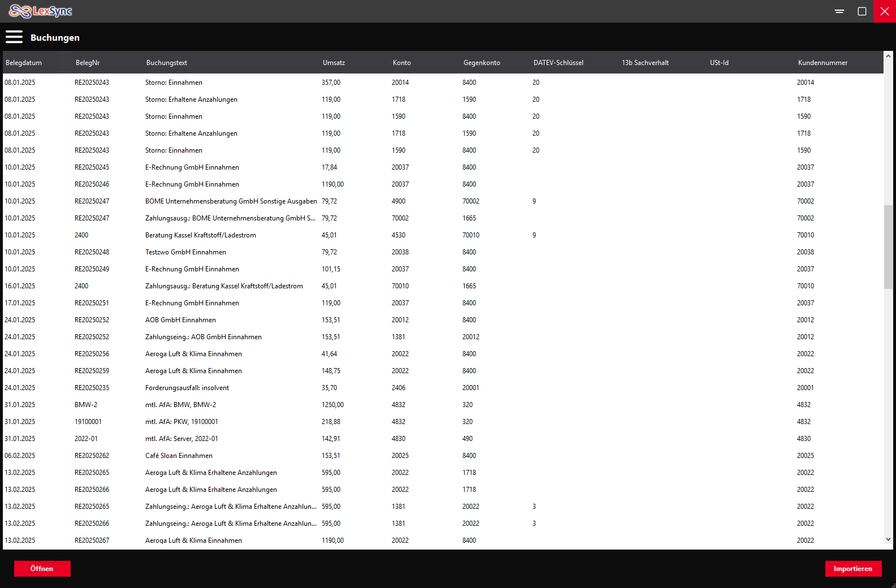Click the LexSync logo in title bar
The height and width of the screenshot is (588, 896).
tap(41, 11)
